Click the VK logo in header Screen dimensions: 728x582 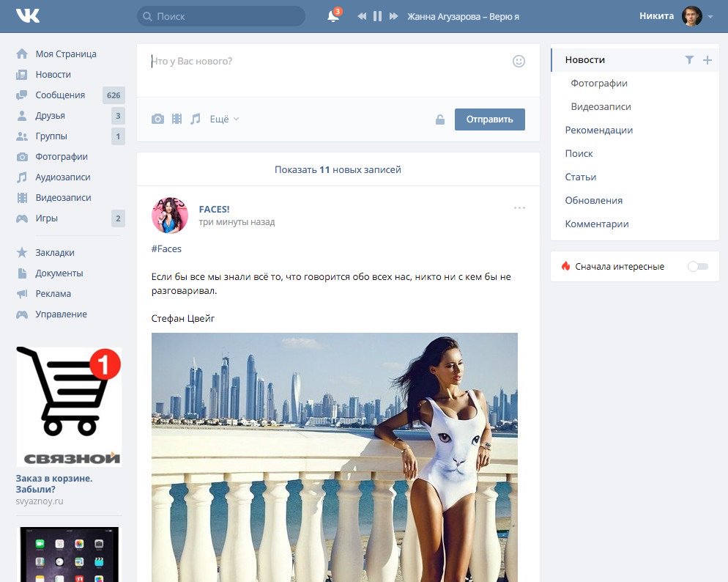click(28, 16)
